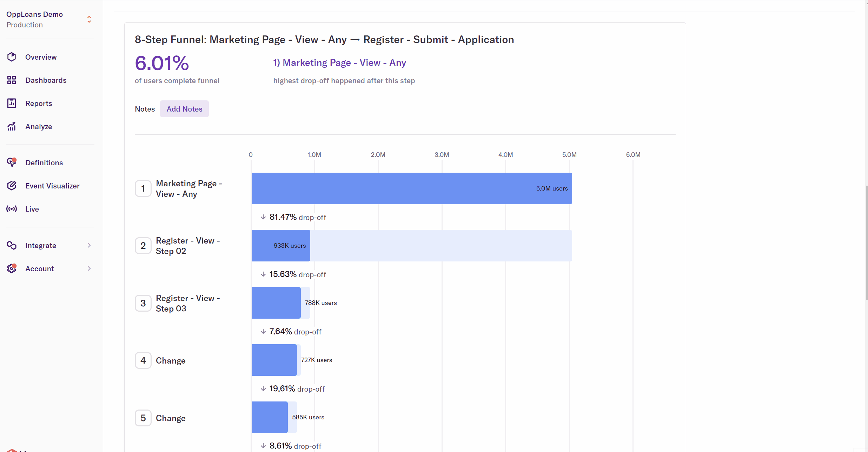868x452 pixels.
Task: Open Dashboards via its grid icon
Action: [x=12, y=80]
